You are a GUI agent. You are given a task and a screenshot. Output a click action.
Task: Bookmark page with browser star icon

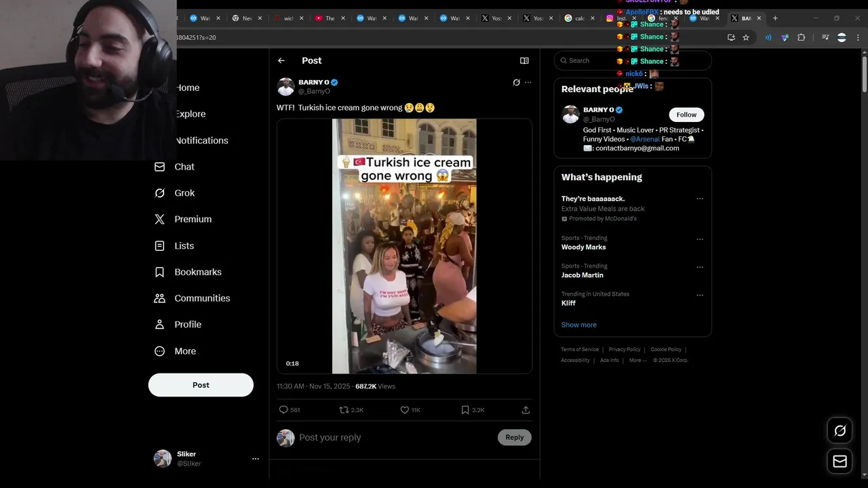tap(746, 38)
